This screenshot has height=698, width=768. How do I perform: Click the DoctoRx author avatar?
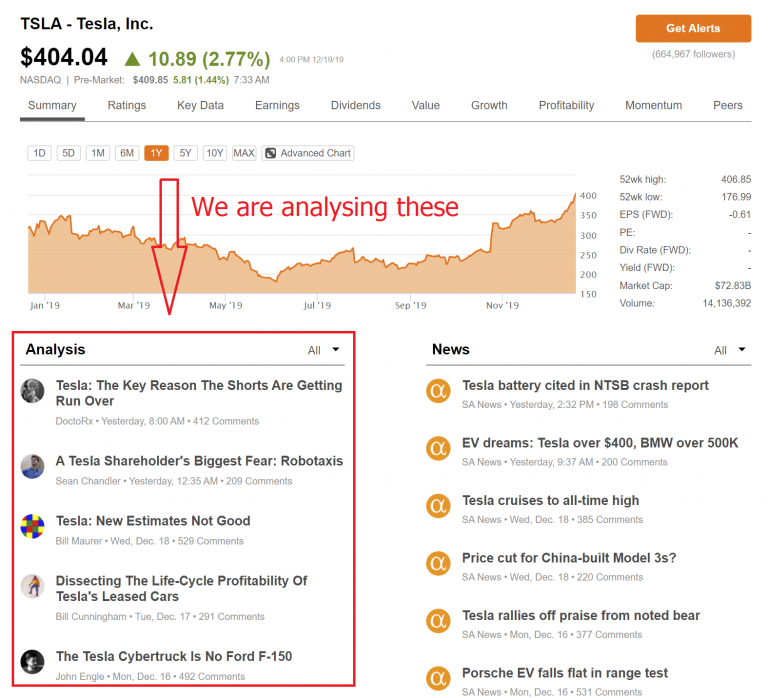(x=32, y=391)
